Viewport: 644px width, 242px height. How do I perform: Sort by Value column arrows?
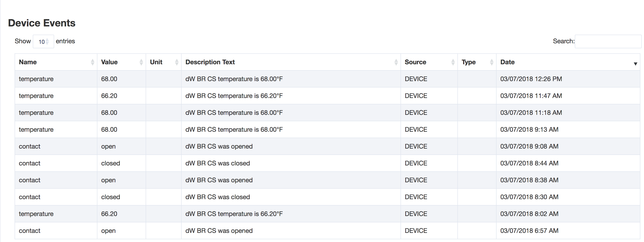pos(141,62)
